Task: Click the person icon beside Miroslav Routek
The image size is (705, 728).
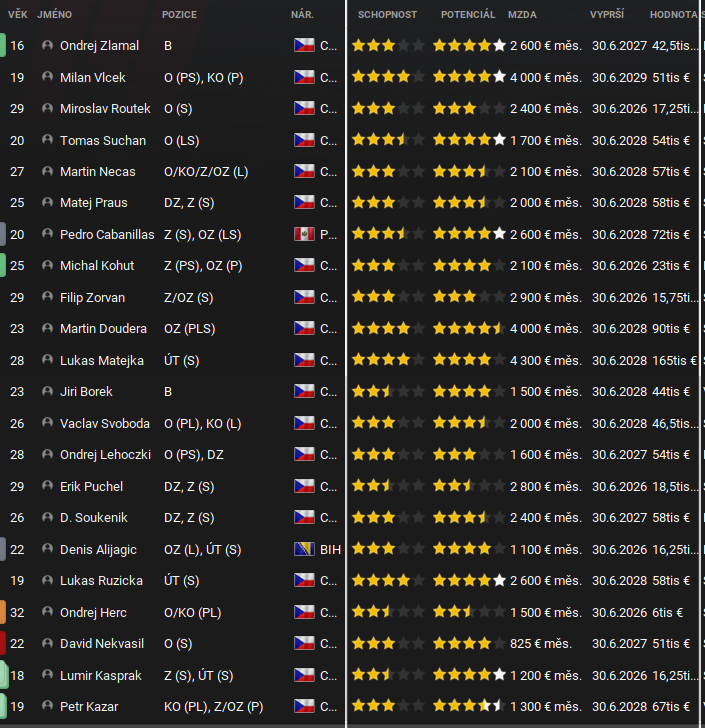Action: tap(47, 109)
